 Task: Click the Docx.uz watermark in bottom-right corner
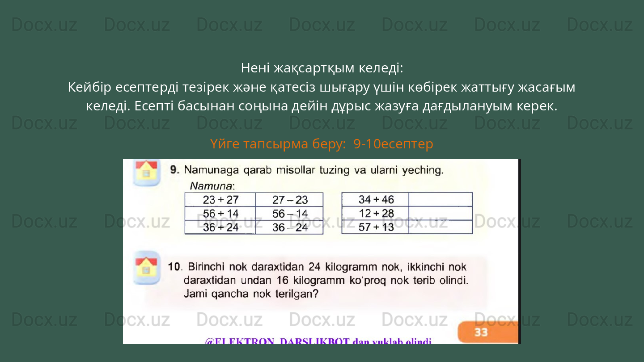[x=600, y=319]
